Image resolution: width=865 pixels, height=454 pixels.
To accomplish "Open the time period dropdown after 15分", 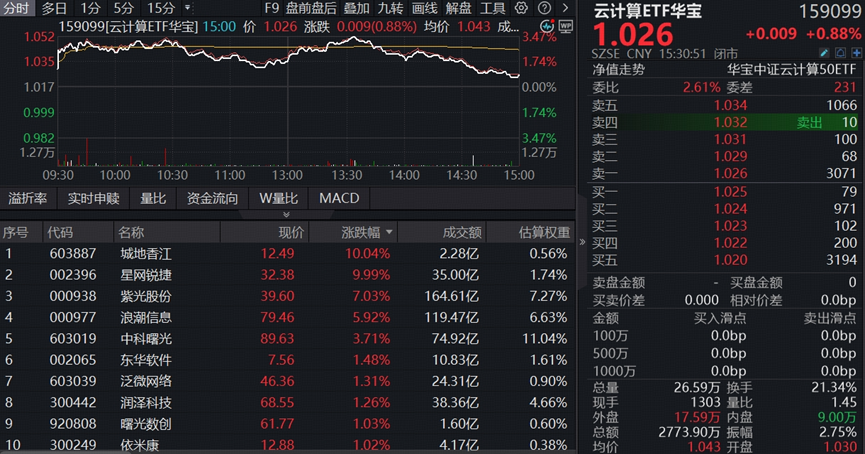I will pos(188,8).
